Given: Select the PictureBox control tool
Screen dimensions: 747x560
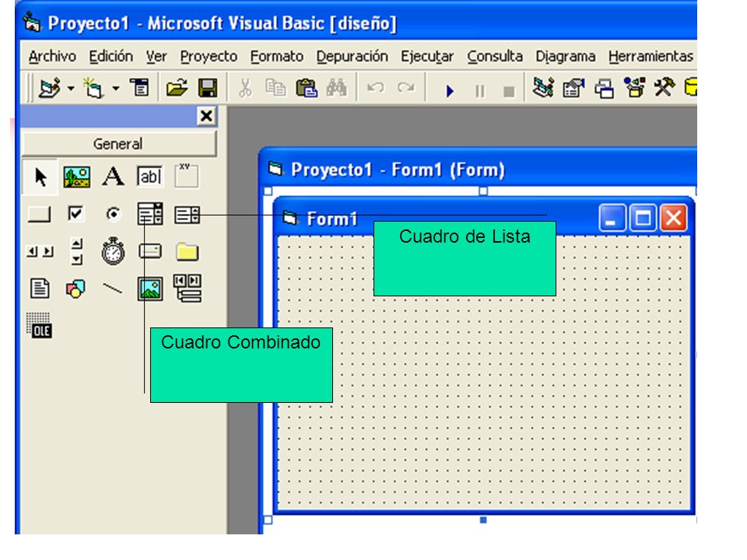Looking at the screenshot, I should (77, 177).
